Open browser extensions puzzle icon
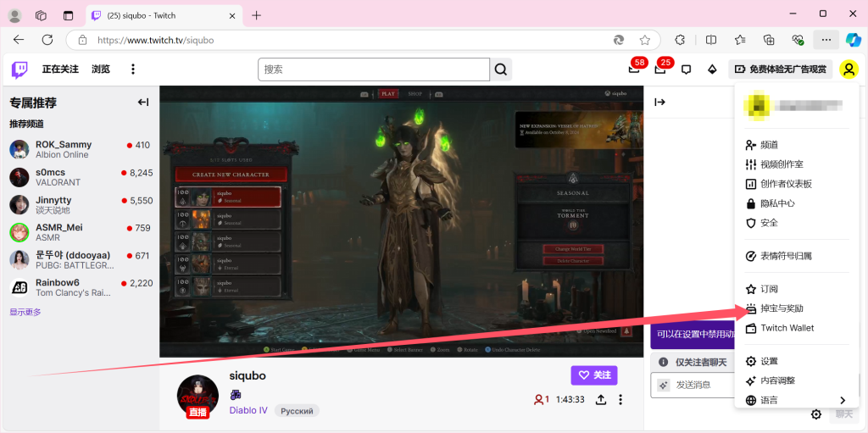Viewport: 868px width, 433px height. click(681, 40)
